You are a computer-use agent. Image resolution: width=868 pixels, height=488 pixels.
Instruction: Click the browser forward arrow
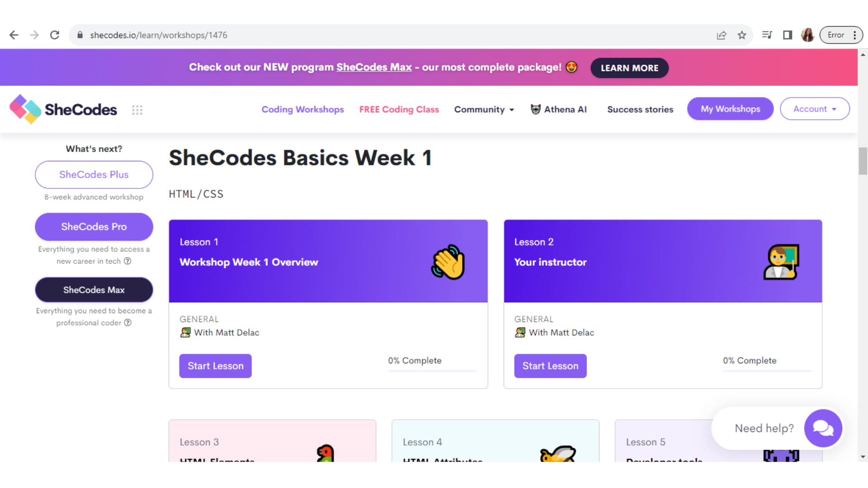point(34,35)
